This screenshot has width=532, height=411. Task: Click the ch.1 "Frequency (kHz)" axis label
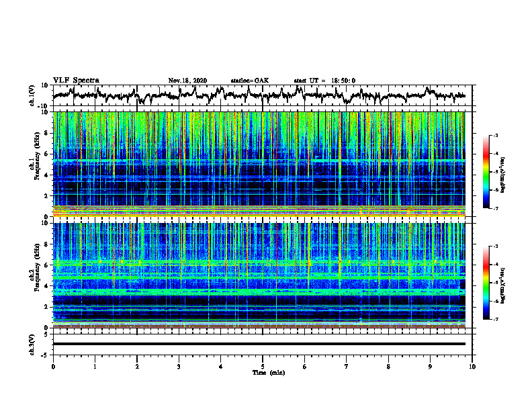click(x=36, y=156)
